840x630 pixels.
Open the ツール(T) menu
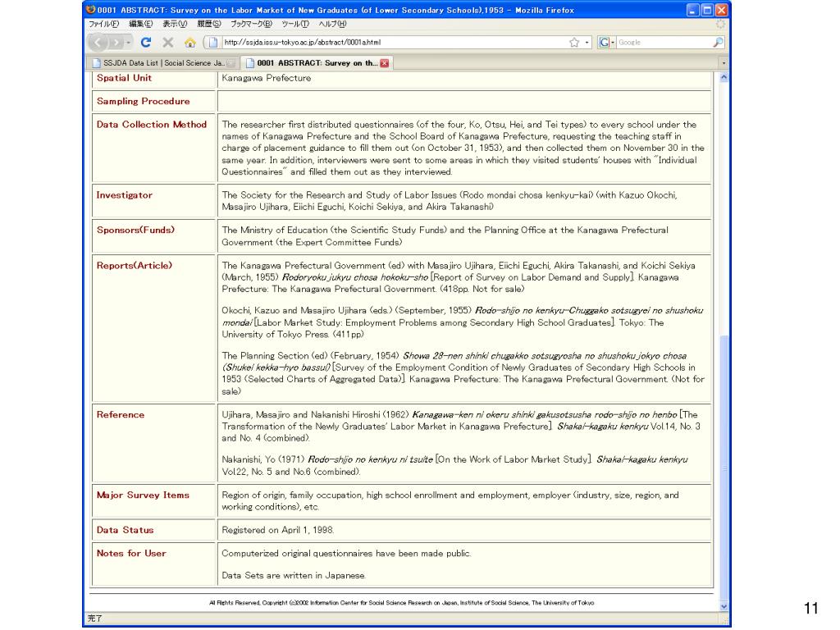(x=295, y=24)
